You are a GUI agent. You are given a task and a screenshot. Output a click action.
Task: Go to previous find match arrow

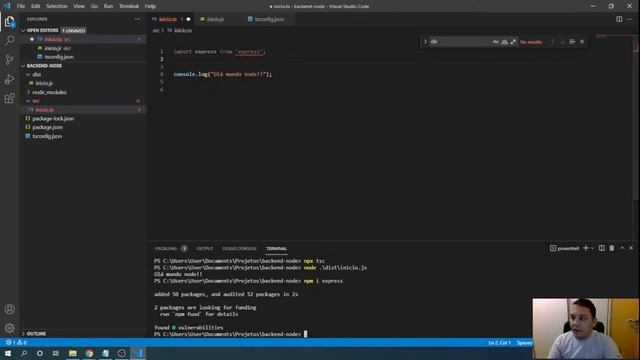553,42
